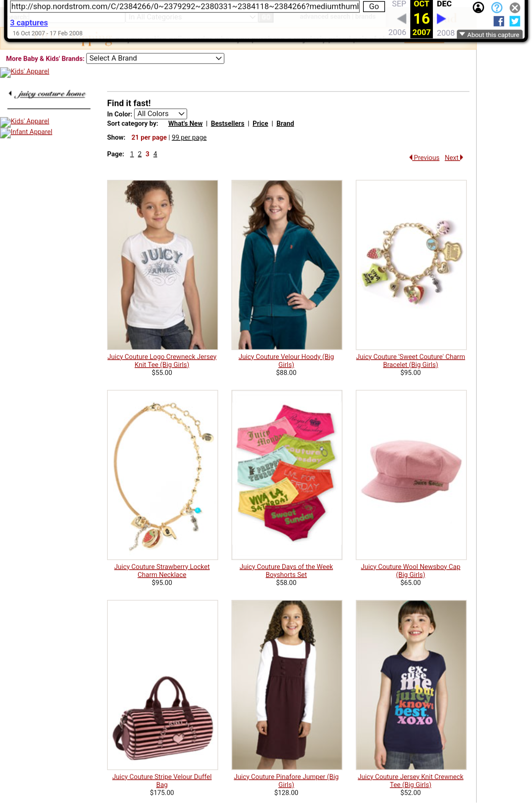Open the Velour Hoody product thumbnail
Viewport: 532px width, 811px height.
tap(286, 265)
